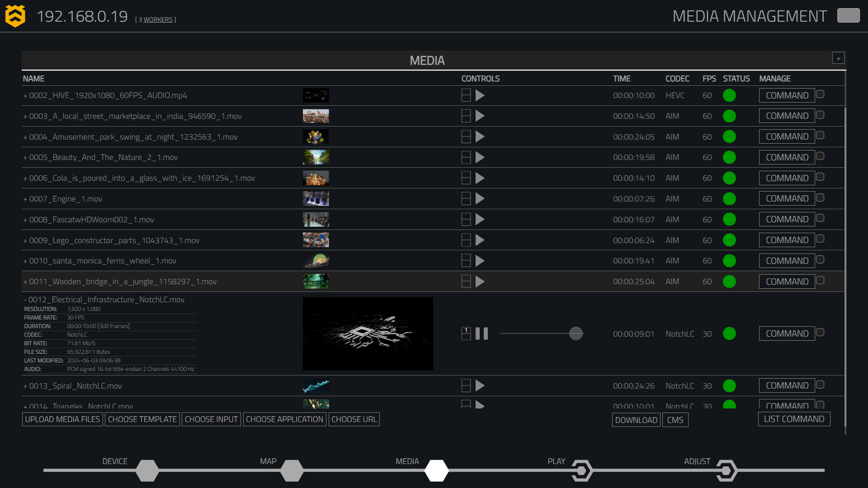The height and width of the screenshot is (488, 868).
Task: Click the UPLOAD MEDIA FILES button
Action: [x=62, y=419]
